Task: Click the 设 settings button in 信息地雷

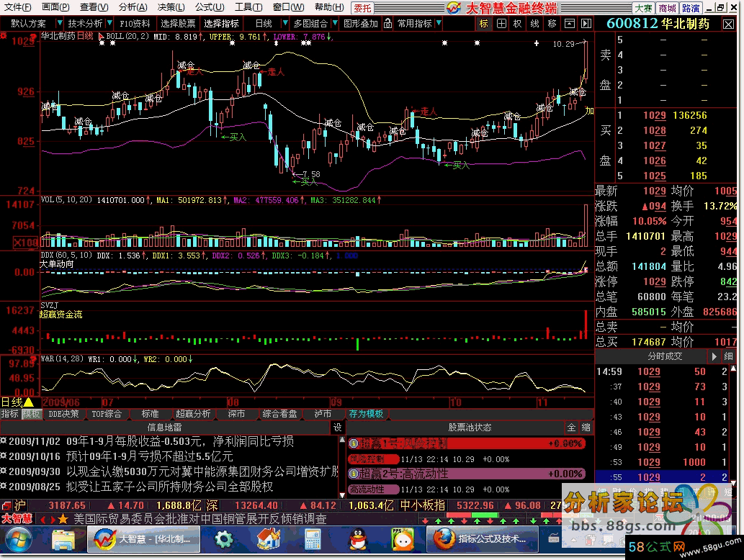Action: click(337, 428)
